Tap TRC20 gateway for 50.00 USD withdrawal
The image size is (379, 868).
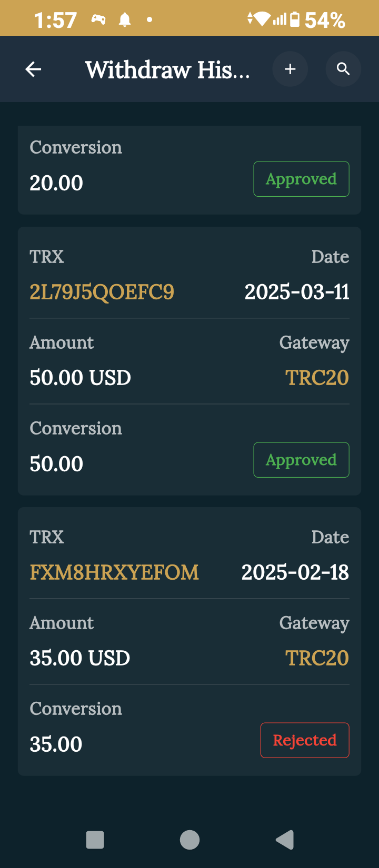[x=317, y=378]
